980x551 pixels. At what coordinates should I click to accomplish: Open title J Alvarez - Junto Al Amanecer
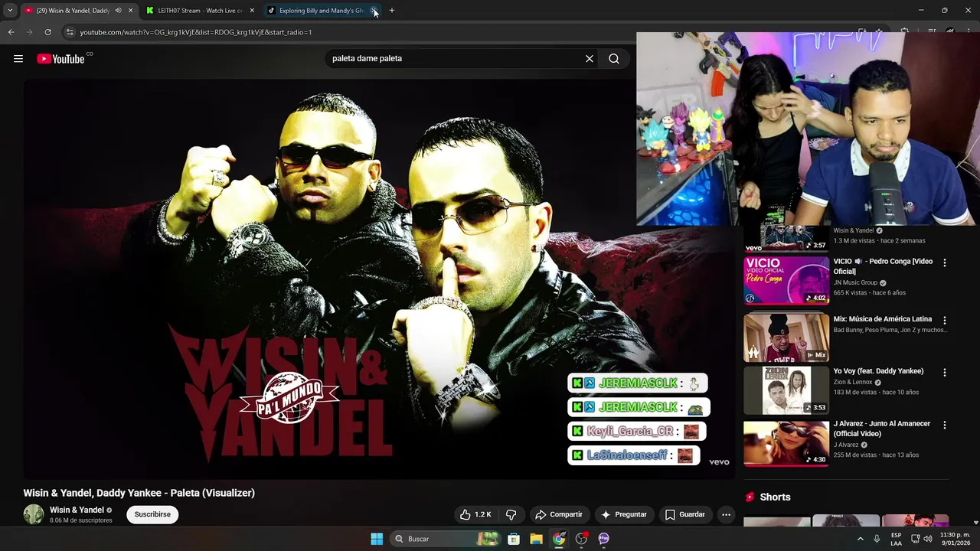point(881,429)
